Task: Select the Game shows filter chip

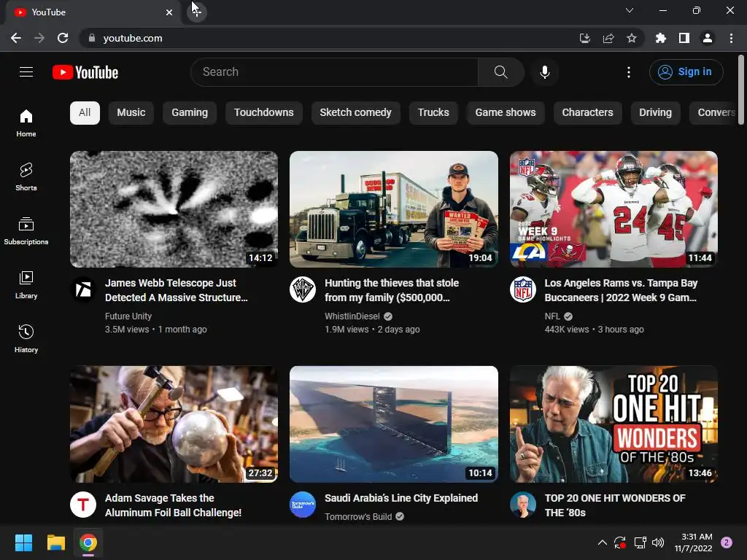Action: pos(506,112)
